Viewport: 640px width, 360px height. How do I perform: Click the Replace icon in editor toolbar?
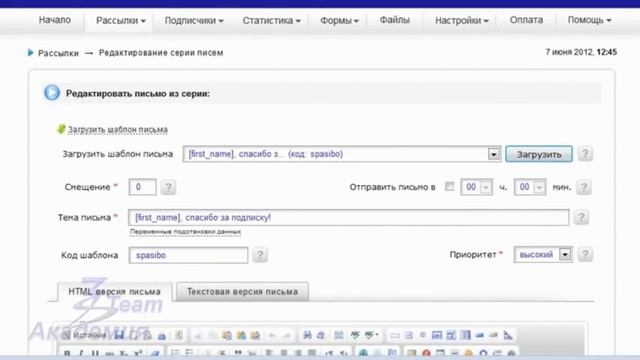pyautogui.click(x=321, y=336)
